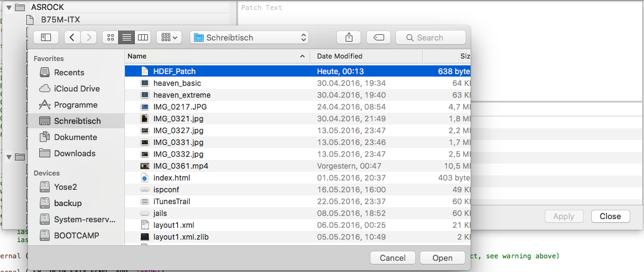Screen dimensions: 644x272
Task: Click the Open button
Action: pyautogui.click(x=443, y=258)
